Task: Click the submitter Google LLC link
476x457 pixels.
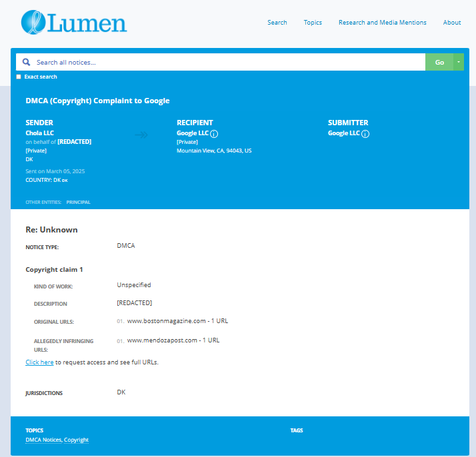Action: pyautogui.click(x=343, y=133)
